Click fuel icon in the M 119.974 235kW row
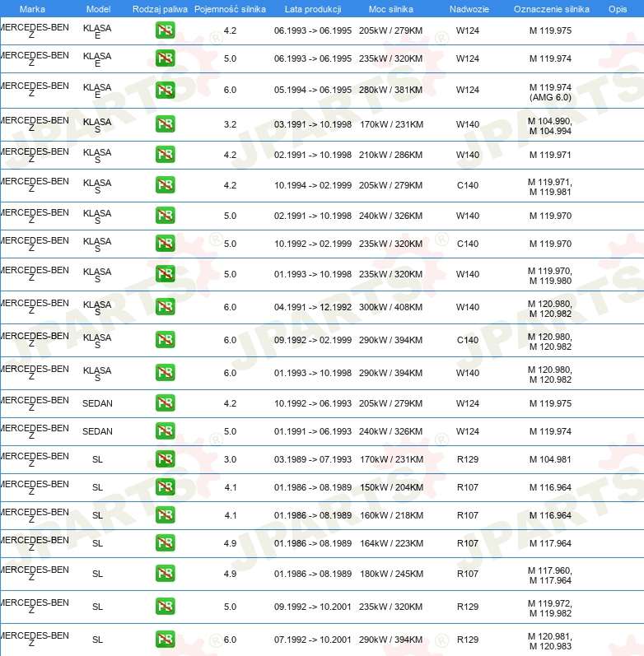 point(165,58)
